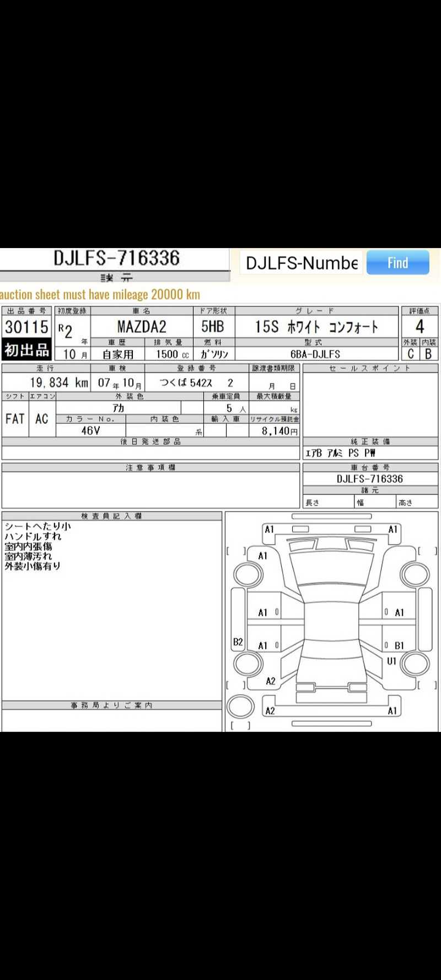Screen dimensions: 441x980
Task: Click the gold mileage 20000 km notice text
Action: 100,294
